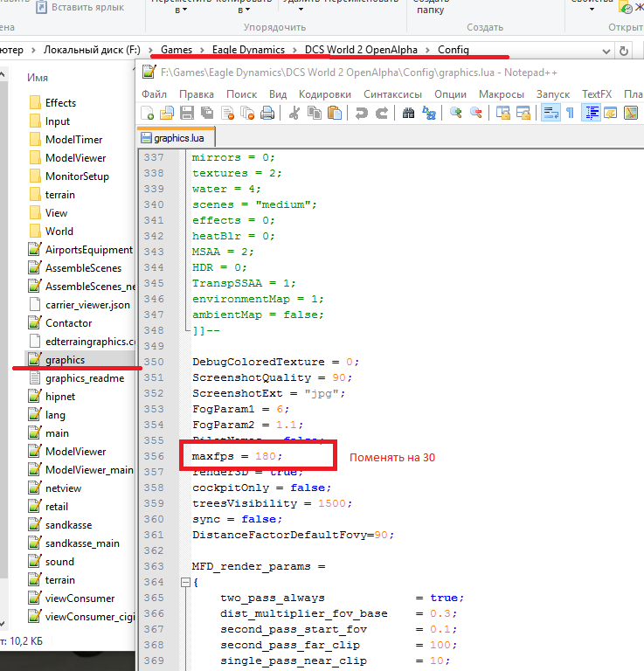The width and height of the screenshot is (644, 671).
Task: Place cursor on treesVisibility value 1500
Action: pyautogui.click(x=332, y=503)
